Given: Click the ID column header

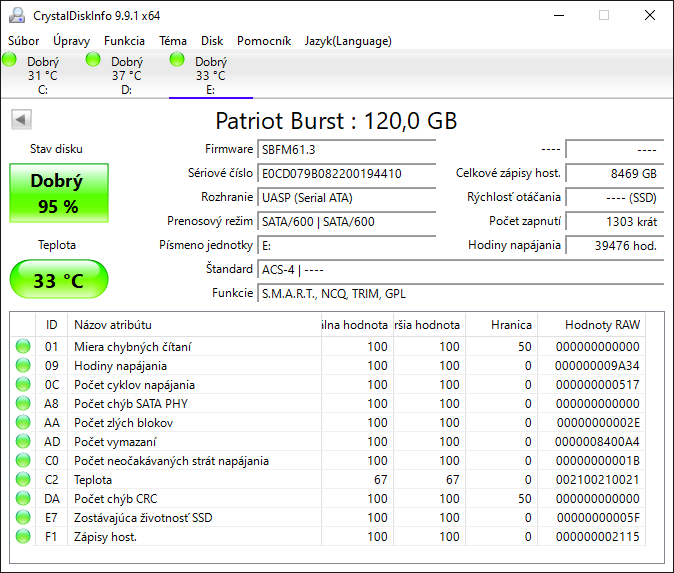Looking at the screenshot, I should [51, 325].
